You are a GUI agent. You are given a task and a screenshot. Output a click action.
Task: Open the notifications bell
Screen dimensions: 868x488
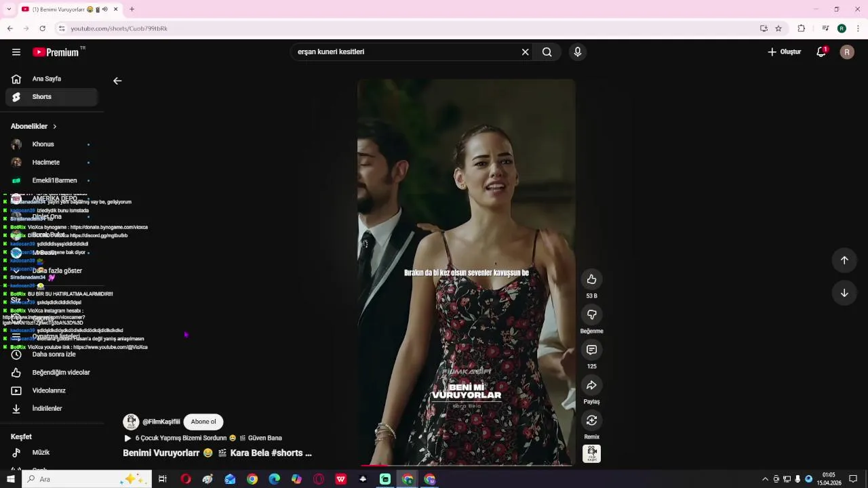point(821,52)
